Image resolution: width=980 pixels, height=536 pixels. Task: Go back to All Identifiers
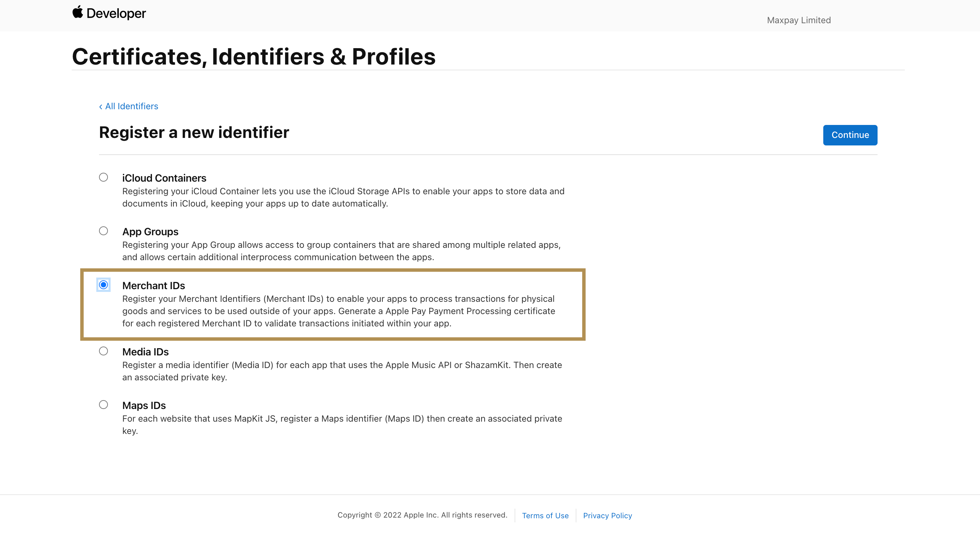129,106
